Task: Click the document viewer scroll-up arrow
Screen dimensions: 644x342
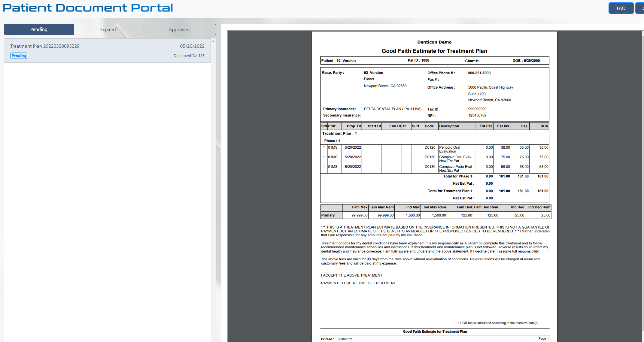Action: click(643, 33)
